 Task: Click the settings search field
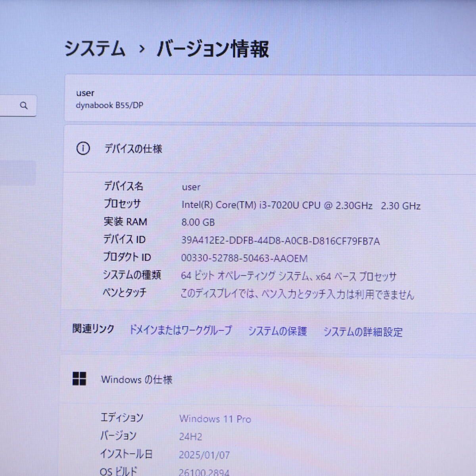[18, 106]
